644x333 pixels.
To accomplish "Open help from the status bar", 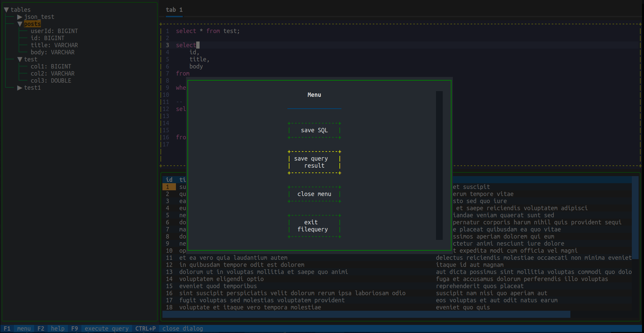I will coord(57,328).
